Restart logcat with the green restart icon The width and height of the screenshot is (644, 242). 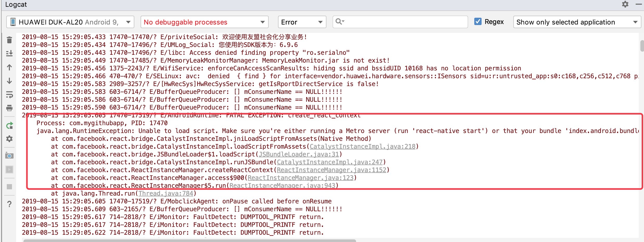(x=9, y=126)
